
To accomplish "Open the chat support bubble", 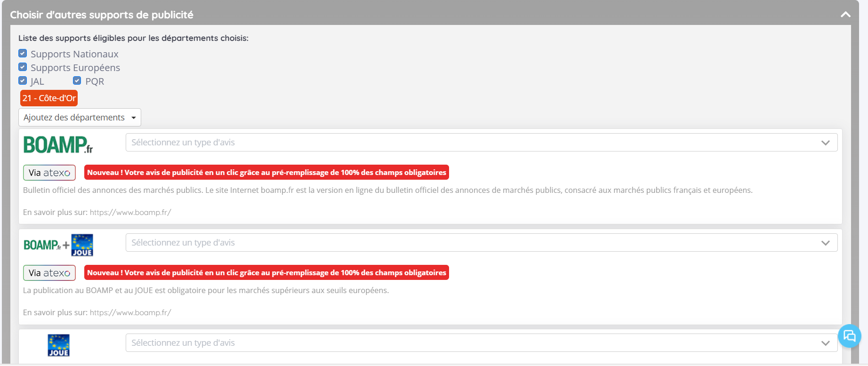I will coord(849,336).
